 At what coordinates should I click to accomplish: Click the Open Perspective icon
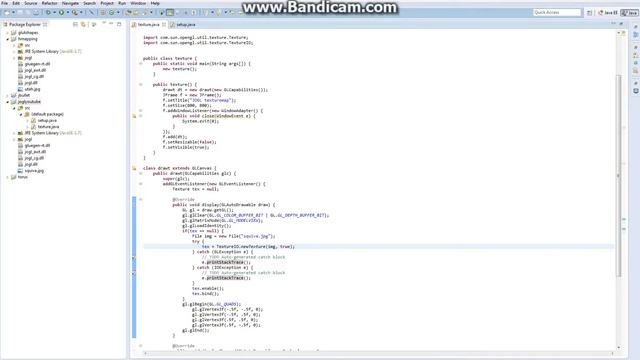pyautogui.click(x=589, y=13)
